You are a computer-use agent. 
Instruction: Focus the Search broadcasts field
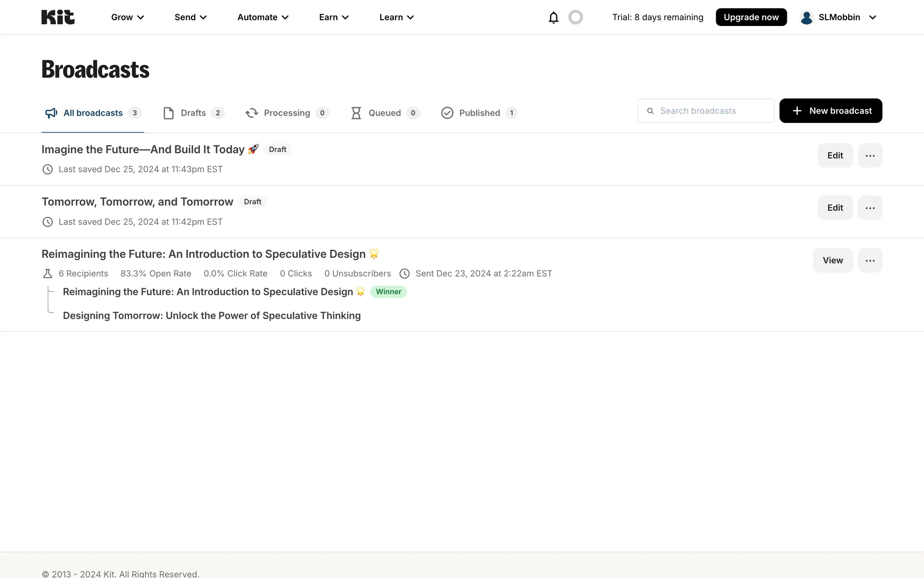712,111
